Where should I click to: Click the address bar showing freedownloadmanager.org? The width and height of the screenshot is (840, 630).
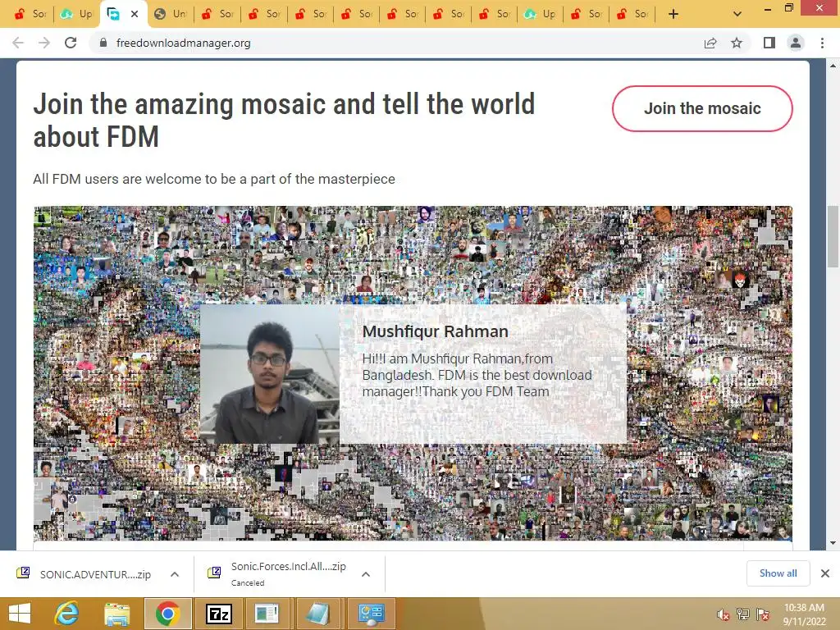click(x=396, y=43)
